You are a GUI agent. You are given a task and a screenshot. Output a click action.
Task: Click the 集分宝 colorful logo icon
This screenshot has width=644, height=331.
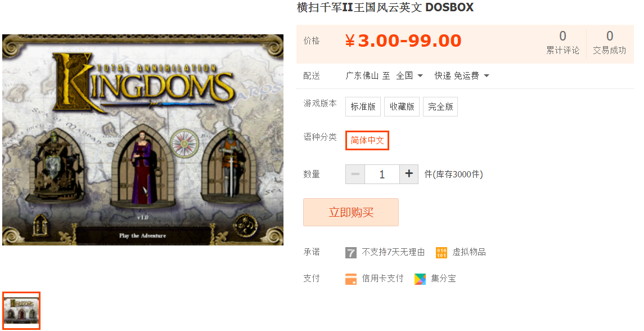click(420, 279)
